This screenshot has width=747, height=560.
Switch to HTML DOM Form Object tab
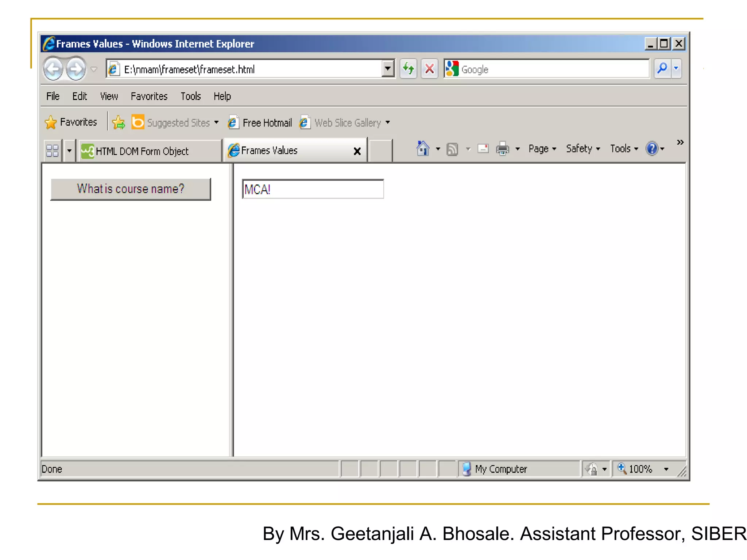[x=142, y=151]
